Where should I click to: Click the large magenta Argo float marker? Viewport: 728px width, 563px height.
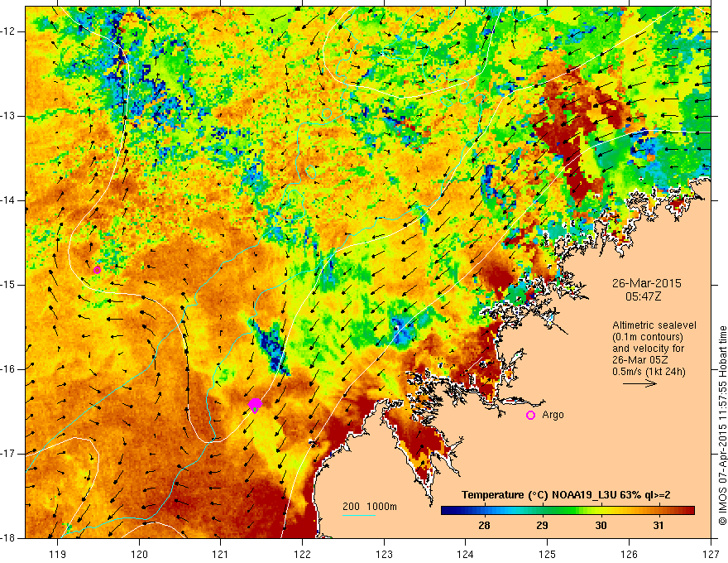click(x=255, y=405)
